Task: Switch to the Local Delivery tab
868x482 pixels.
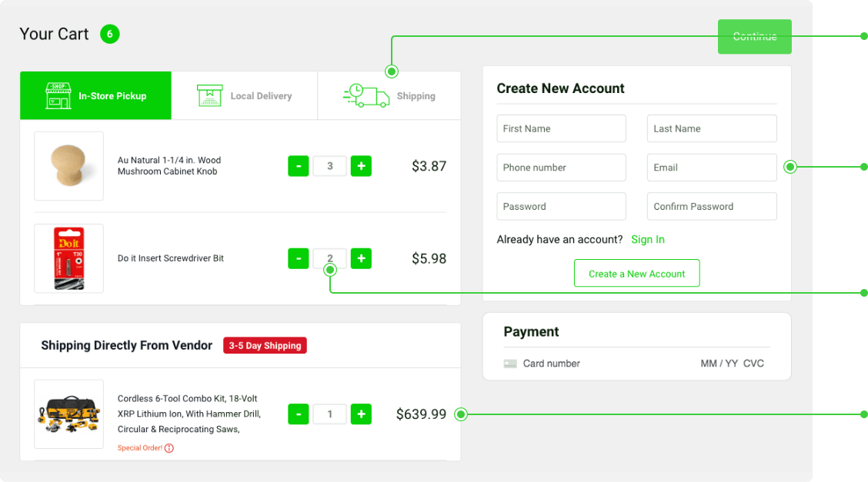Action: pos(245,96)
